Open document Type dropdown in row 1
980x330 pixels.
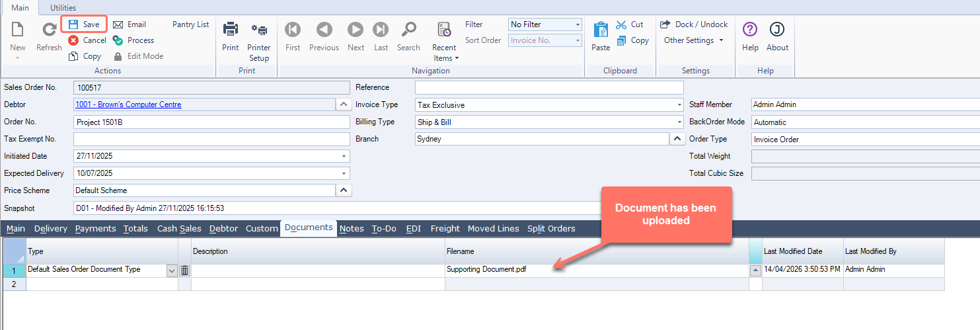172,270
